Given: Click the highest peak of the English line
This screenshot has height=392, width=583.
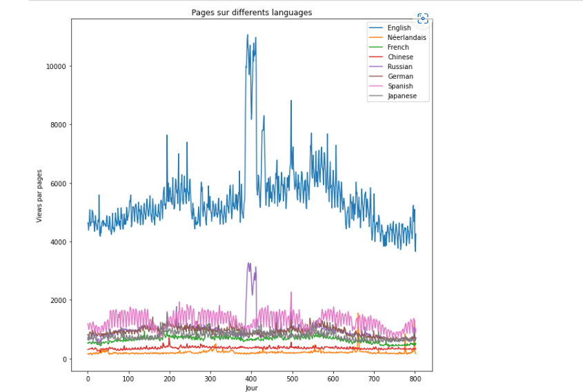Looking at the screenshot, I should [248, 35].
